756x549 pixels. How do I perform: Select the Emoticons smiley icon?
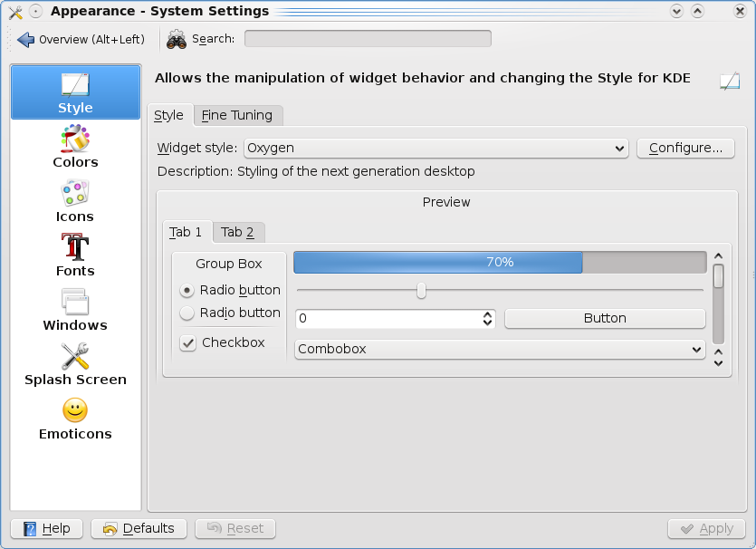point(75,411)
